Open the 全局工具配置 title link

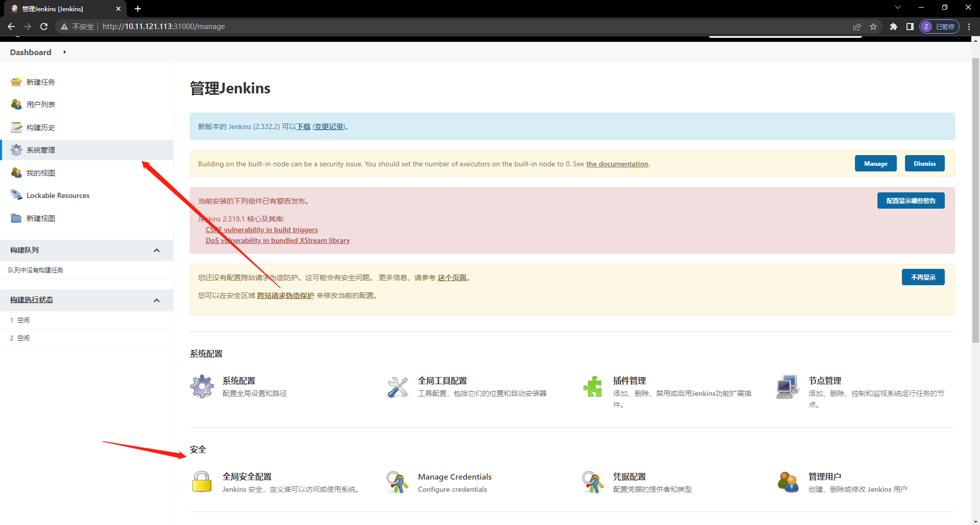pos(442,381)
